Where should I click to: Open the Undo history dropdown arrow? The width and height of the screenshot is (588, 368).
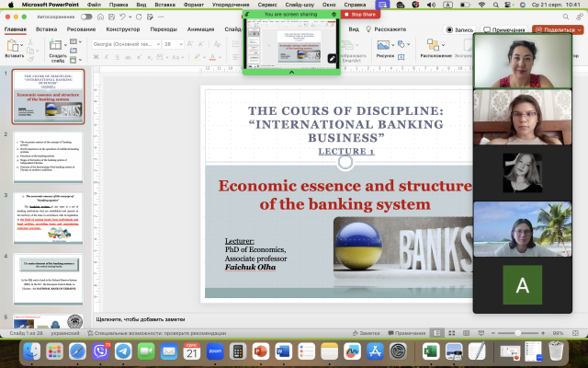click(130, 17)
